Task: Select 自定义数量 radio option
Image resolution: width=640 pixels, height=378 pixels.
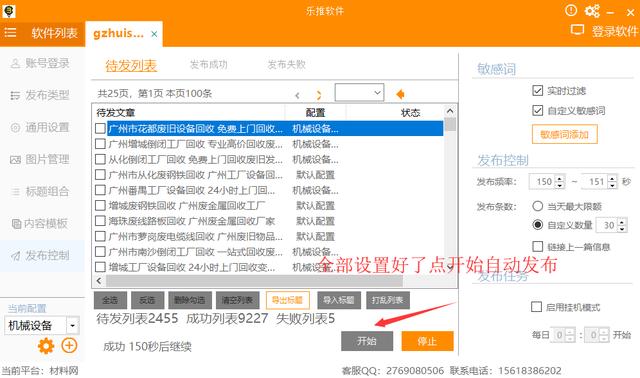Action: tap(538, 225)
